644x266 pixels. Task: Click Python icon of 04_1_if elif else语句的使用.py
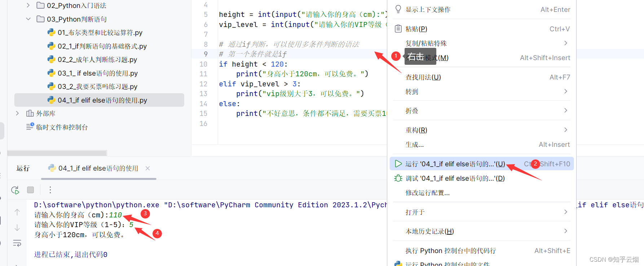pos(51,100)
